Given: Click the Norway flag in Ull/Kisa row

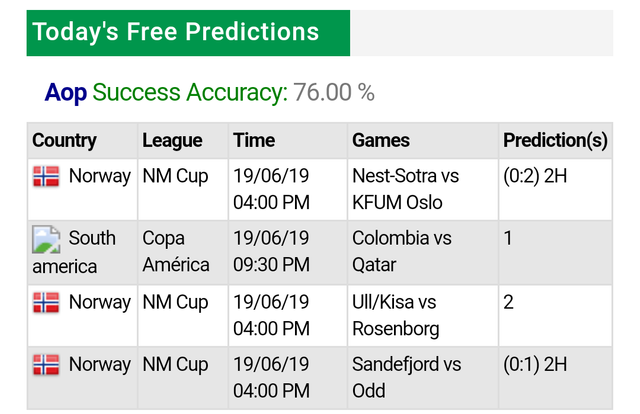Looking at the screenshot, I should click(46, 302).
